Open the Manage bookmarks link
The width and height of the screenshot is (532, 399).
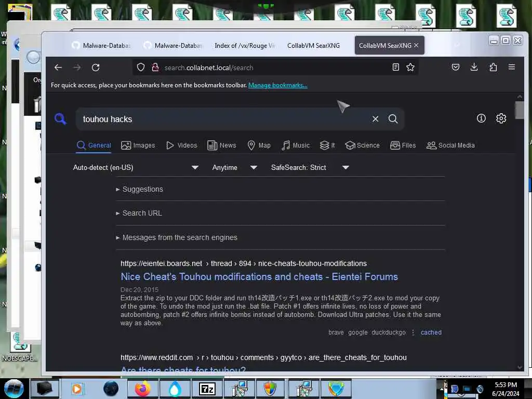[278, 85]
